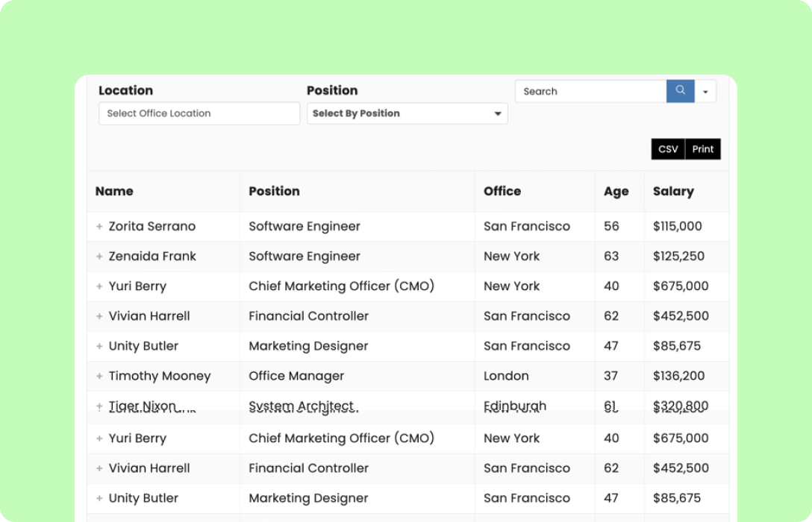
Task: Open the Select Office Location picker
Action: point(199,113)
